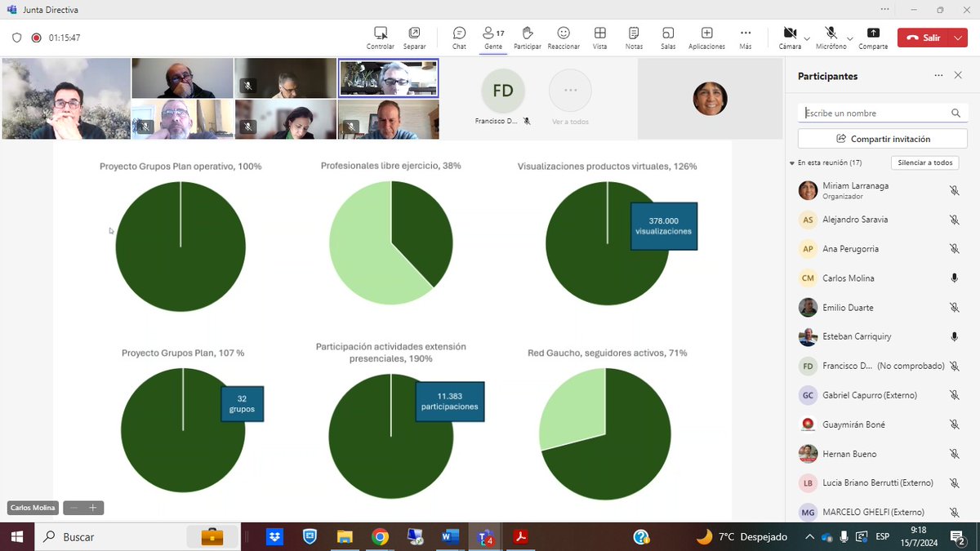980x551 pixels.
Task: Toggle the Gente participants panel
Action: (493, 38)
